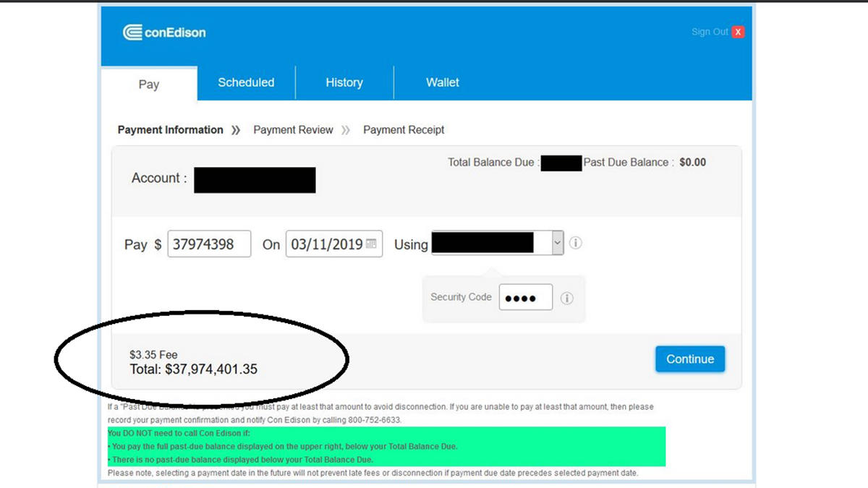Select the Payment Review step

click(293, 130)
